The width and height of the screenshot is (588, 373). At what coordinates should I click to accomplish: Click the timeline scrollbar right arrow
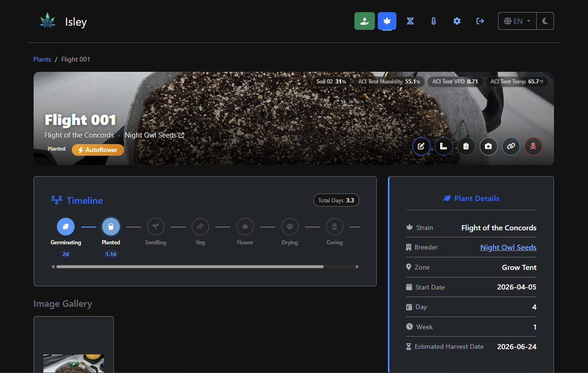(357, 267)
